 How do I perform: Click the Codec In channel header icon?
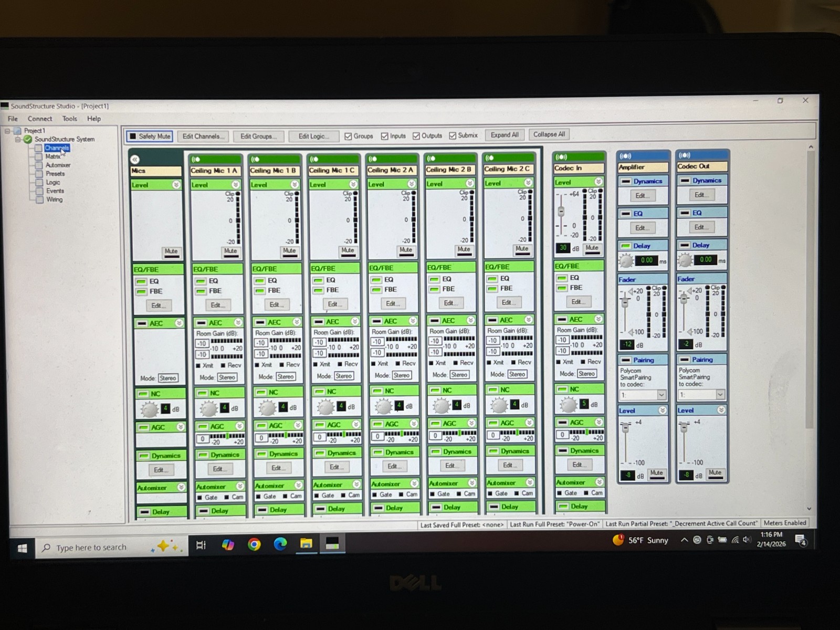[561, 157]
